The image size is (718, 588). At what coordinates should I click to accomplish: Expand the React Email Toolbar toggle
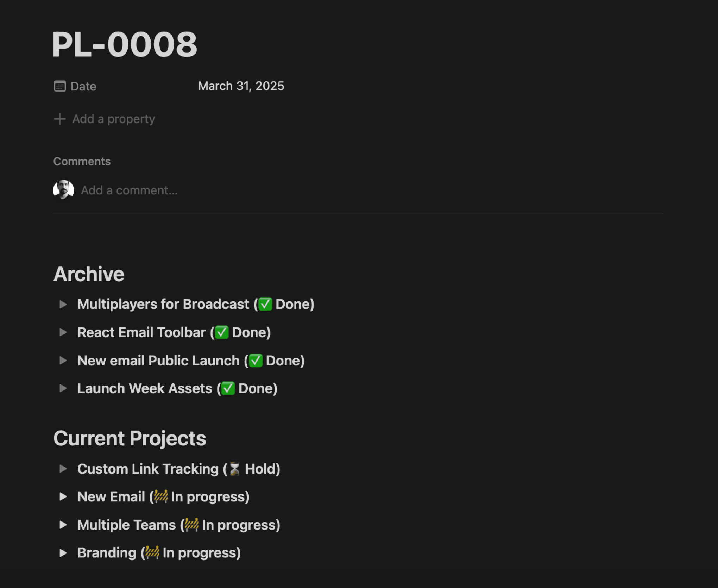(x=63, y=332)
